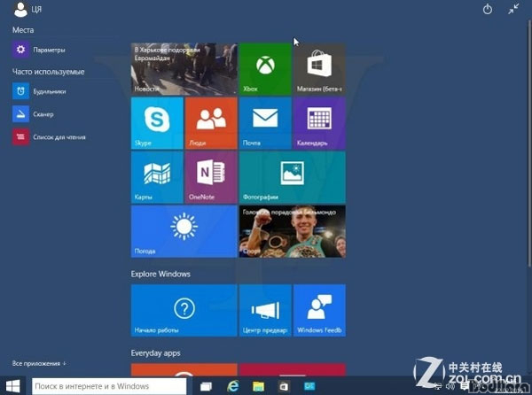532x395 pixels.
Task: Open the Новости news live tile
Action: [x=184, y=69]
